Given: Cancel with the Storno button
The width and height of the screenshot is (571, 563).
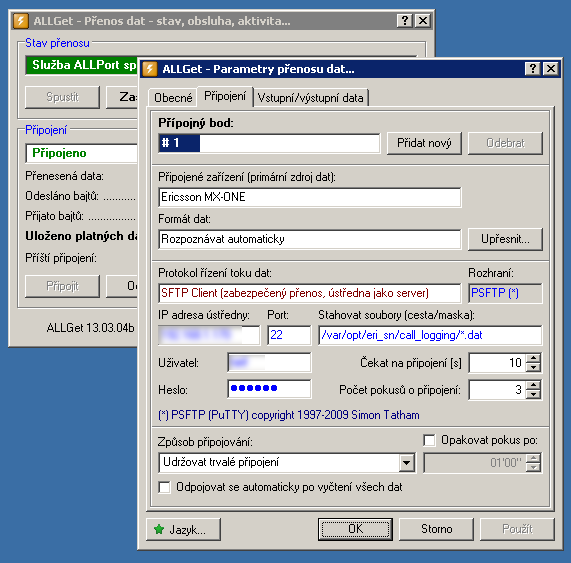Looking at the screenshot, I should [436, 529].
